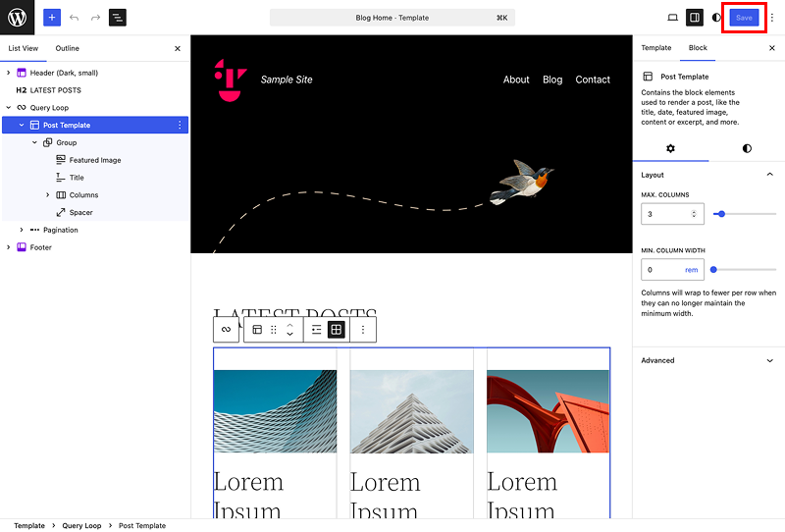Switch to block Styles tab icon
The image size is (785, 532).
tap(747, 148)
